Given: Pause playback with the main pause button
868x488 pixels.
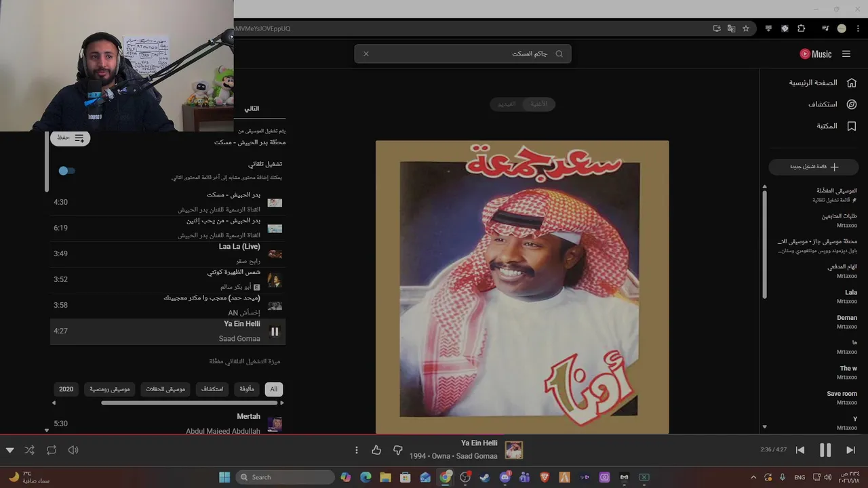Looking at the screenshot, I should tap(825, 450).
